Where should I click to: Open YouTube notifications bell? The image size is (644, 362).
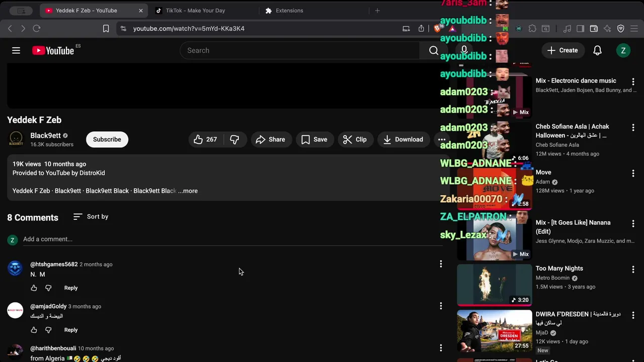(x=597, y=50)
